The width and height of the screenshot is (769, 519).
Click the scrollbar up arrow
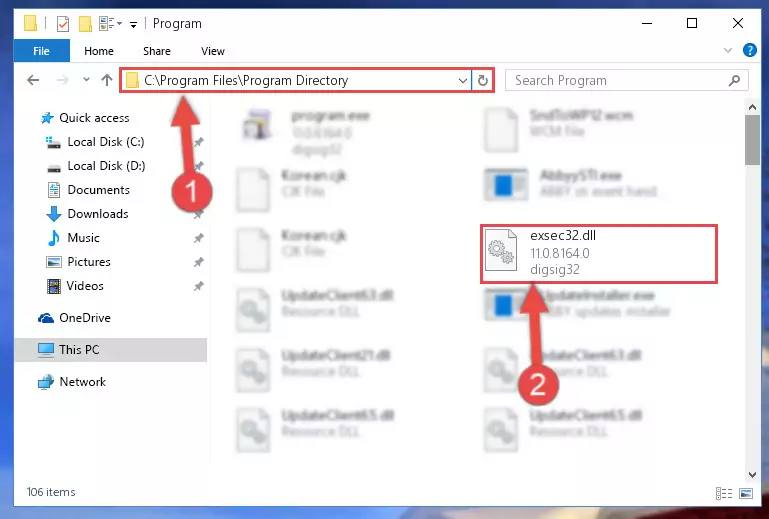coord(752,106)
